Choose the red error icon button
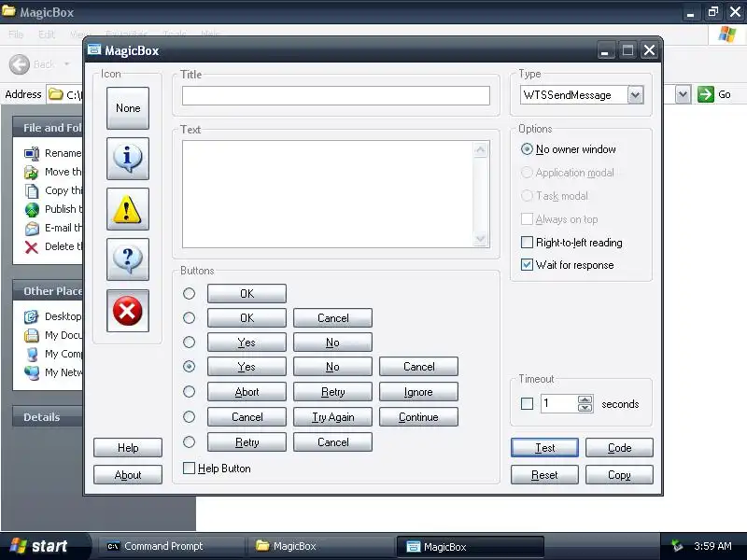The image size is (747, 560). [128, 311]
